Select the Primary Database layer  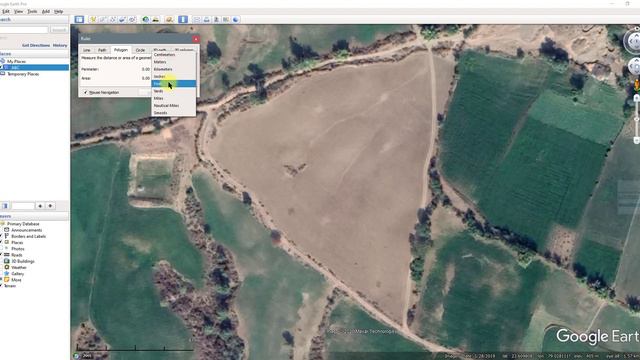point(23,224)
